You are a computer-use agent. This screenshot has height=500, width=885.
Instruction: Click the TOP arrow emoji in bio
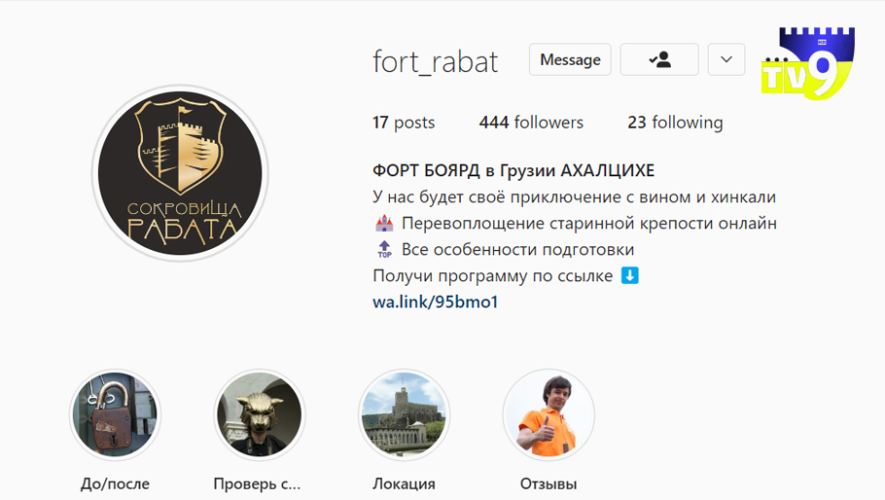point(384,249)
